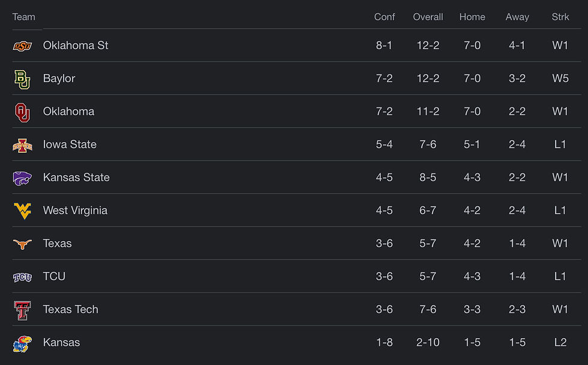Select the Team column header
The height and width of the screenshot is (365, 588).
(23, 17)
